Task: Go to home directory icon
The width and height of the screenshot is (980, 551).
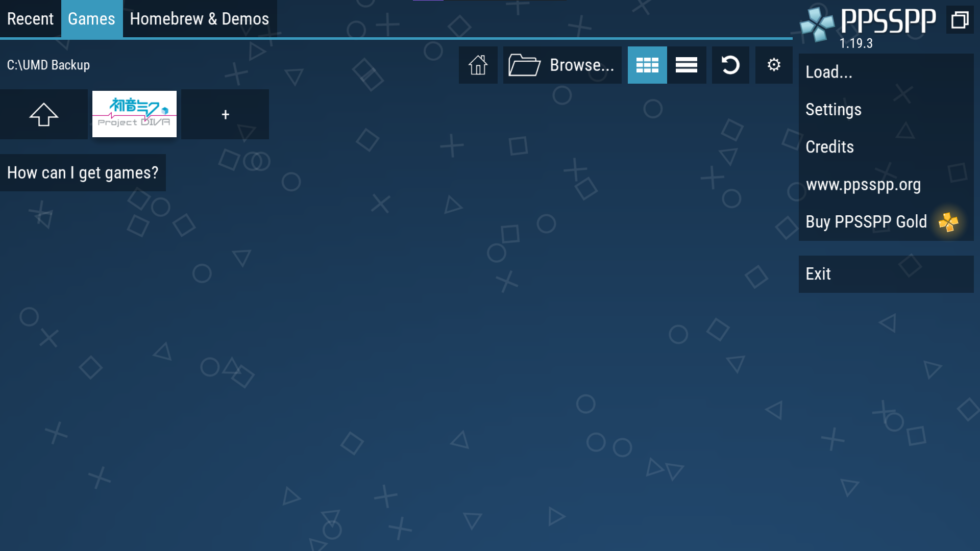Action: pyautogui.click(x=478, y=65)
